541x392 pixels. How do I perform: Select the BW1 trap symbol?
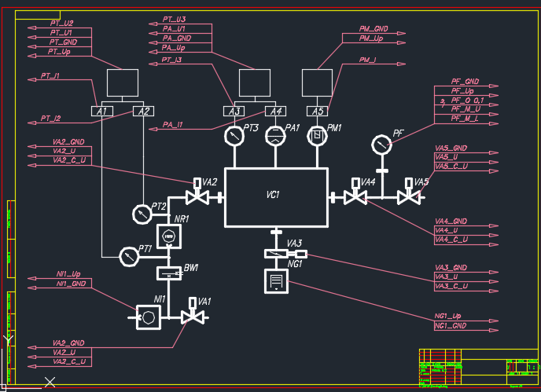(169, 273)
